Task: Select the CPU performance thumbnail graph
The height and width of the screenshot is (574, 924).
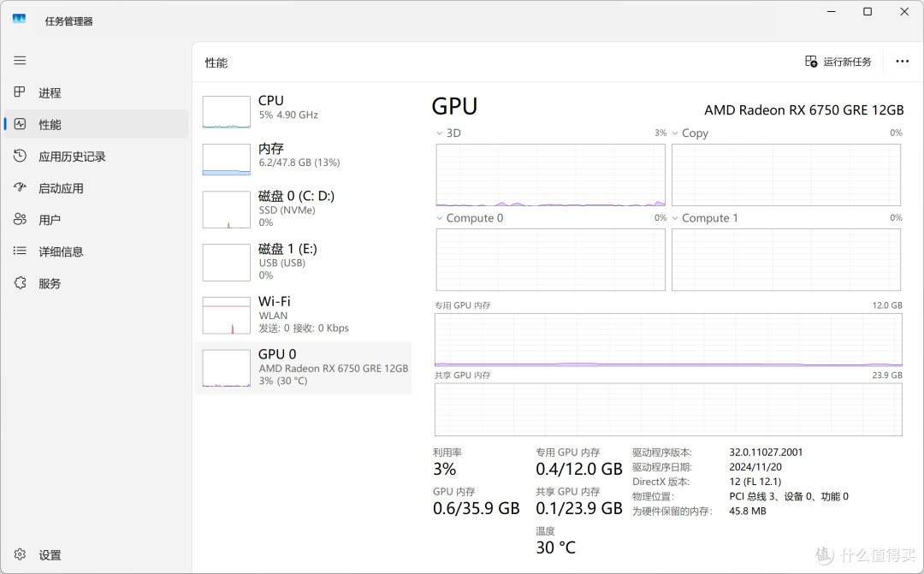Action: [x=226, y=112]
